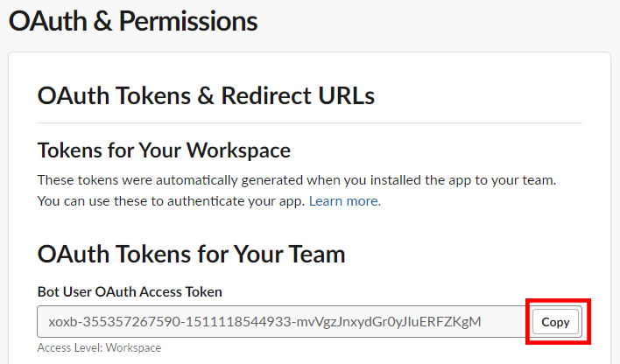Click the OAuth Tokens for Your Team heading
The width and height of the screenshot is (620, 364).
[x=191, y=255]
